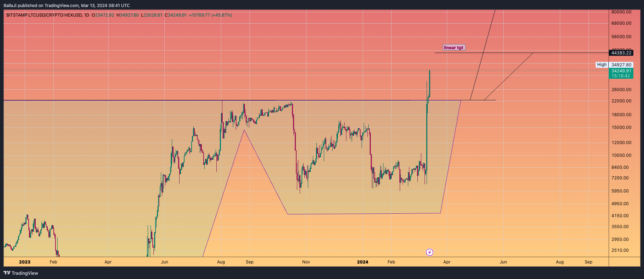Click the 1D interval label in legend
The height and width of the screenshot is (279, 644).
tap(87, 15)
